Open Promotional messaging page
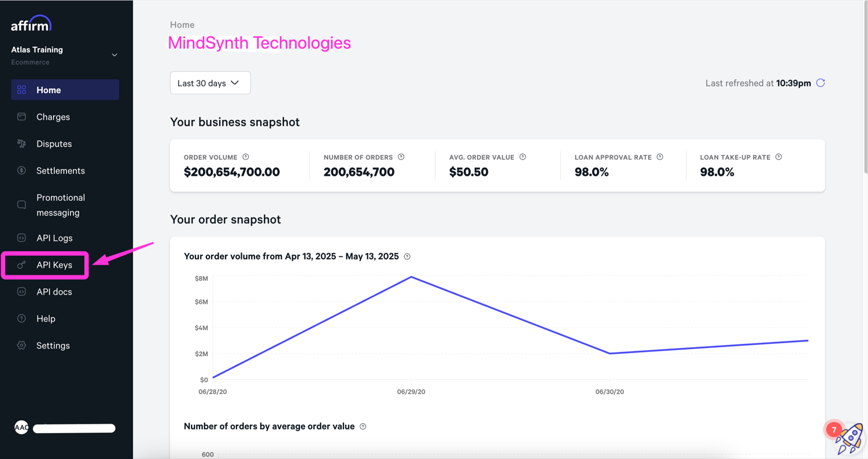Image resolution: width=868 pixels, height=459 pixels. click(x=61, y=205)
